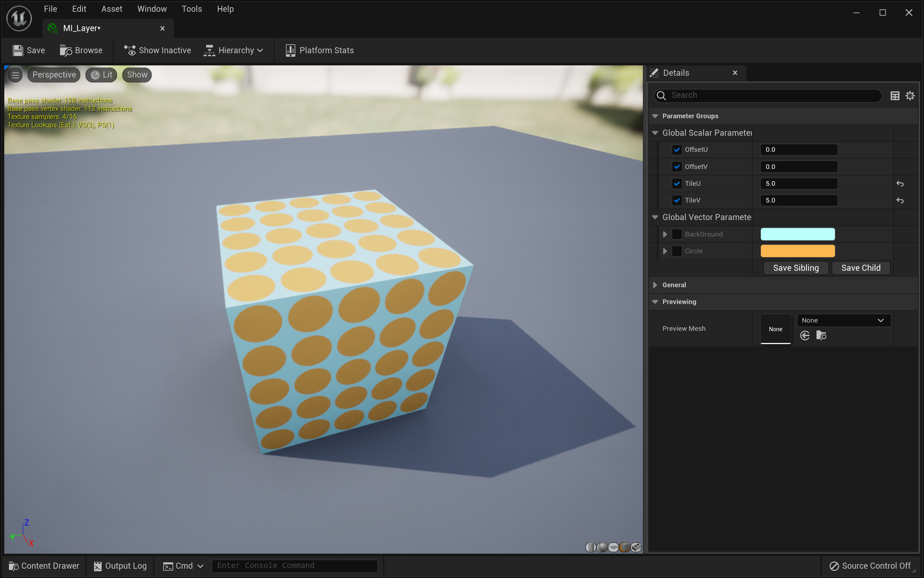
Task: Open the viewport options hamburger menu
Action: pos(15,75)
